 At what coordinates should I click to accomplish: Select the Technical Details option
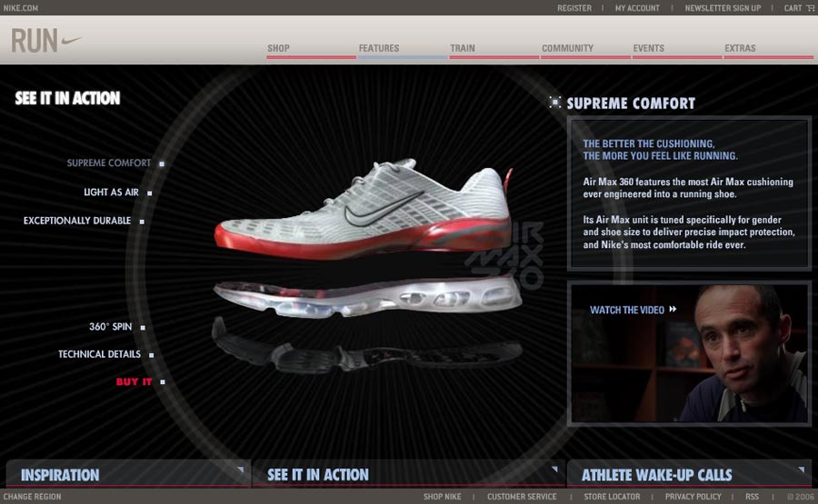point(100,354)
